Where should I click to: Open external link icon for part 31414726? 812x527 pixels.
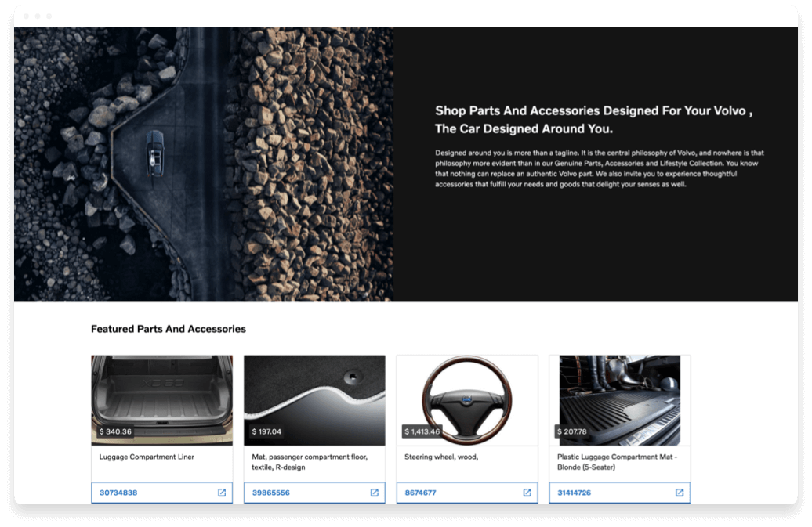[x=680, y=493]
